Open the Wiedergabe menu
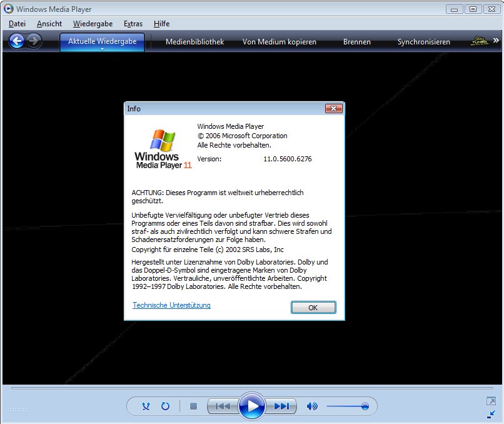Image resolution: width=504 pixels, height=424 pixels. (x=92, y=24)
